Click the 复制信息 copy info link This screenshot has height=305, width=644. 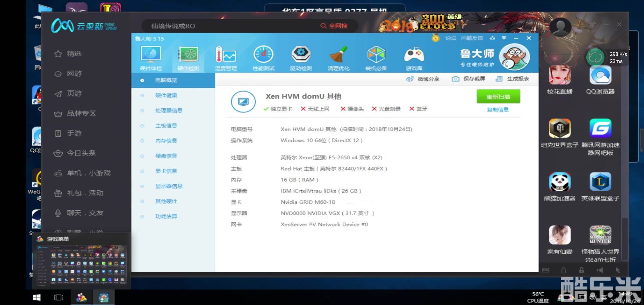498,110
